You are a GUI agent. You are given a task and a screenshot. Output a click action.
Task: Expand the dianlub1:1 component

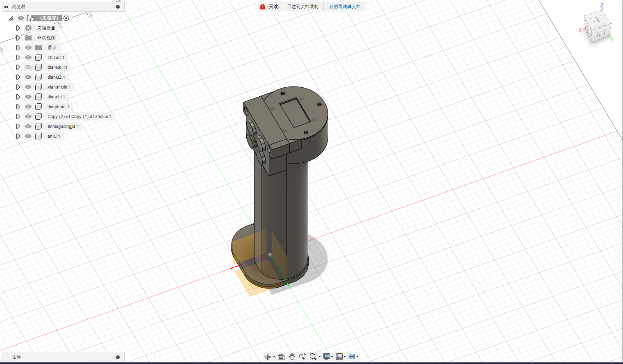tap(18, 67)
